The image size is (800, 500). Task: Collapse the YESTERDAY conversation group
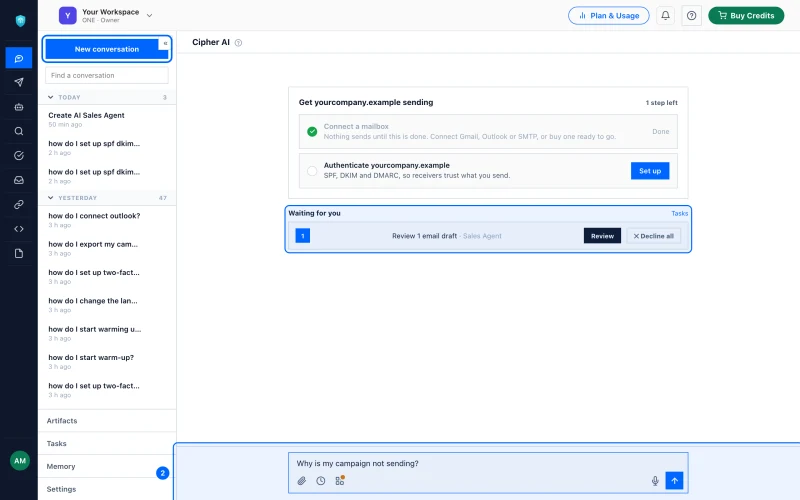pos(51,197)
